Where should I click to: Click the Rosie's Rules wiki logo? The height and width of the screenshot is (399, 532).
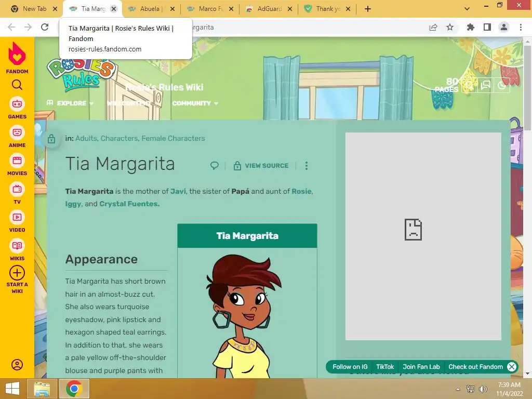click(82, 75)
